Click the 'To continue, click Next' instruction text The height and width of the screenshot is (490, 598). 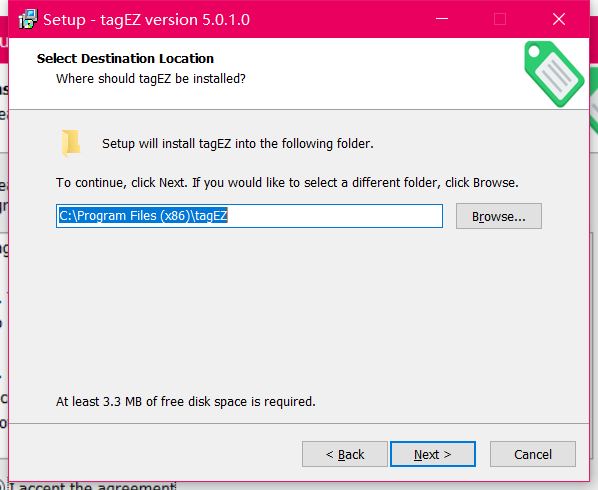click(287, 183)
